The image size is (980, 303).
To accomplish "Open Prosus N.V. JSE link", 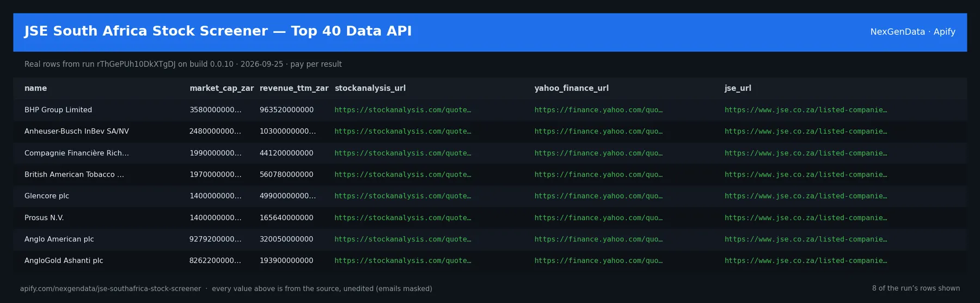I will point(806,217).
